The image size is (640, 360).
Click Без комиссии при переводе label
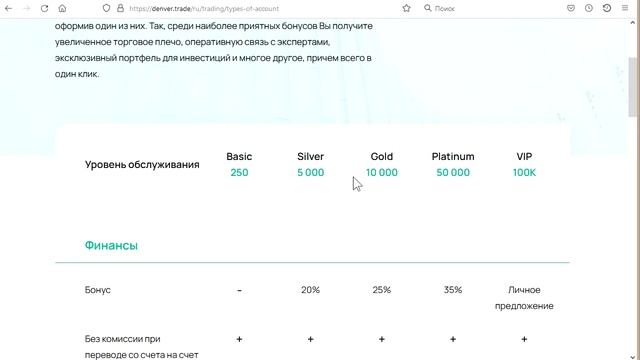142,347
